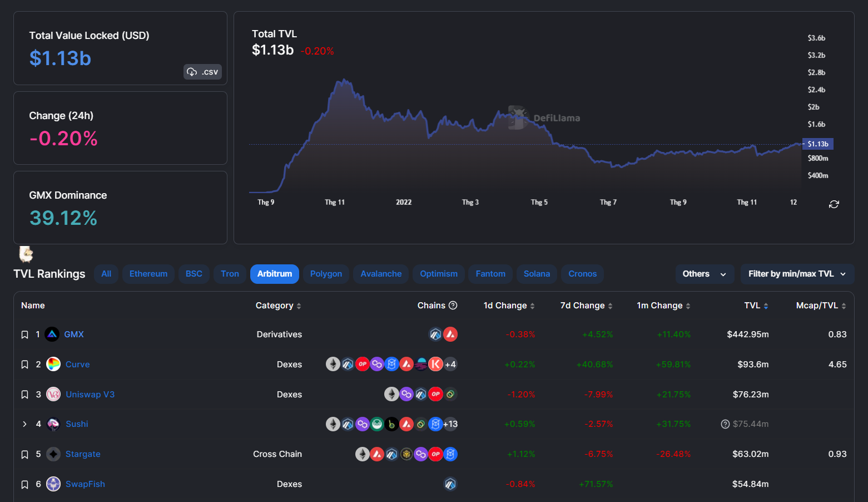Select the Arbitrum chain filter
The width and height of the screenshot is (868, 502).
point(275,274)
